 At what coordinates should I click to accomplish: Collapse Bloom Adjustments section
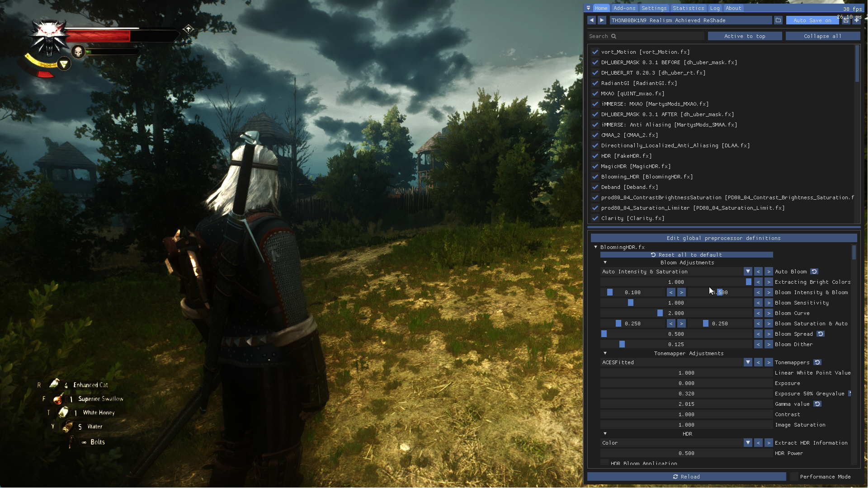tap(605, 263)
